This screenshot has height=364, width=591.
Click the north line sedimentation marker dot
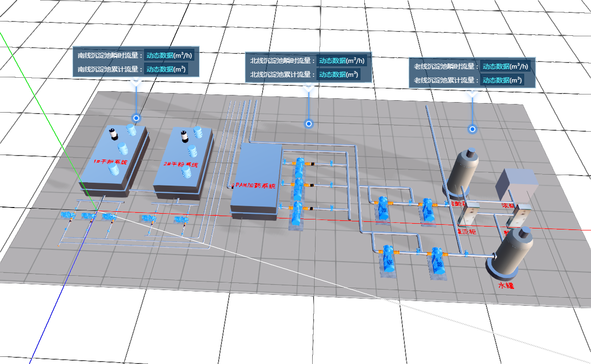point(308,124)
